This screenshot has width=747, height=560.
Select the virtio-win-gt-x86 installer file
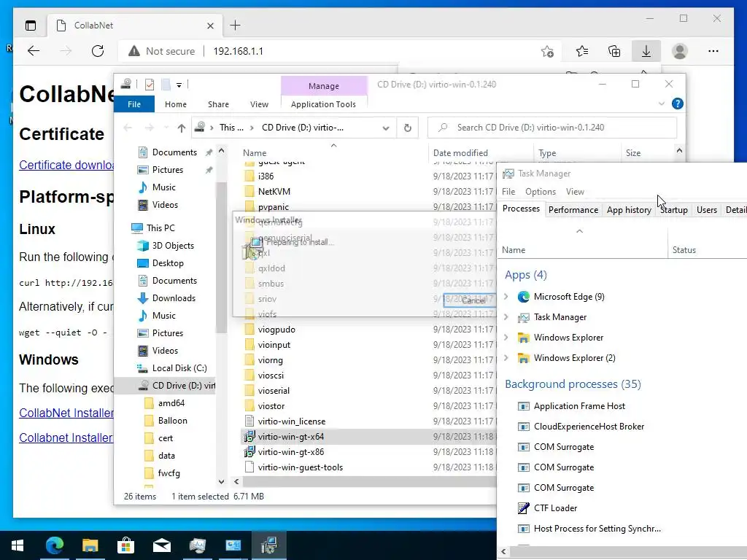[x=290, y=452]
